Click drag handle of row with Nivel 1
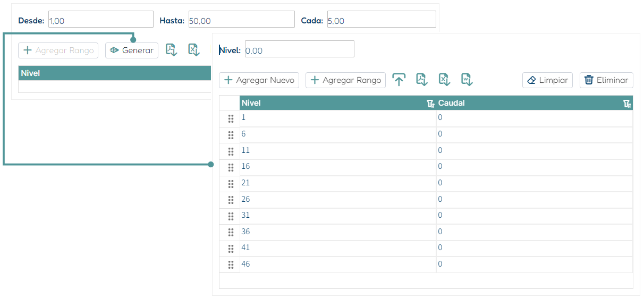This screenshot has height=299, width=644. tap(231, 118)
